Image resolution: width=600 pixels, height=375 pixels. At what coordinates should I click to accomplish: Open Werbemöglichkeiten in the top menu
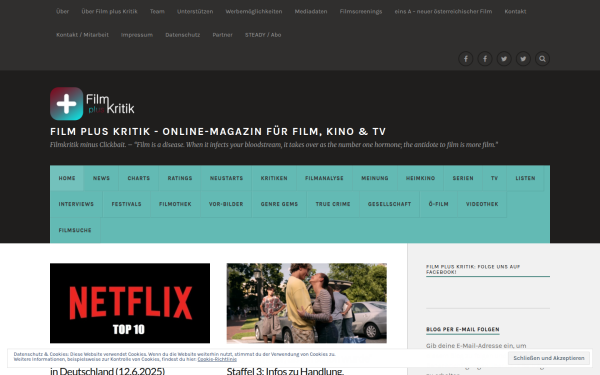[254, 11]
